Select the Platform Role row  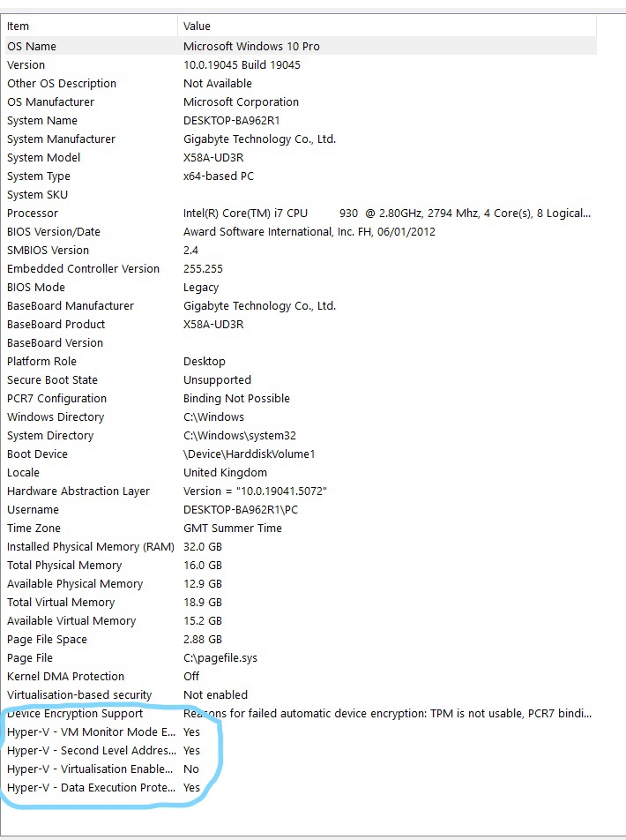[301, 361]
